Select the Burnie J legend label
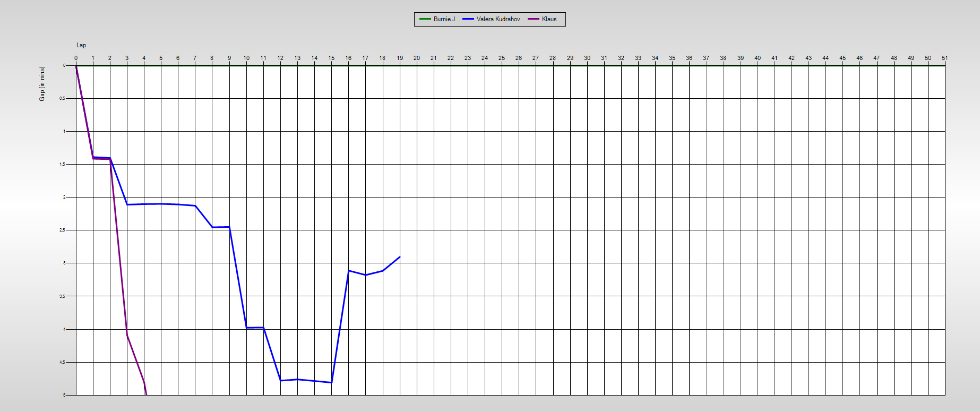Screen dimensions: 980x412 click(444, 19)
